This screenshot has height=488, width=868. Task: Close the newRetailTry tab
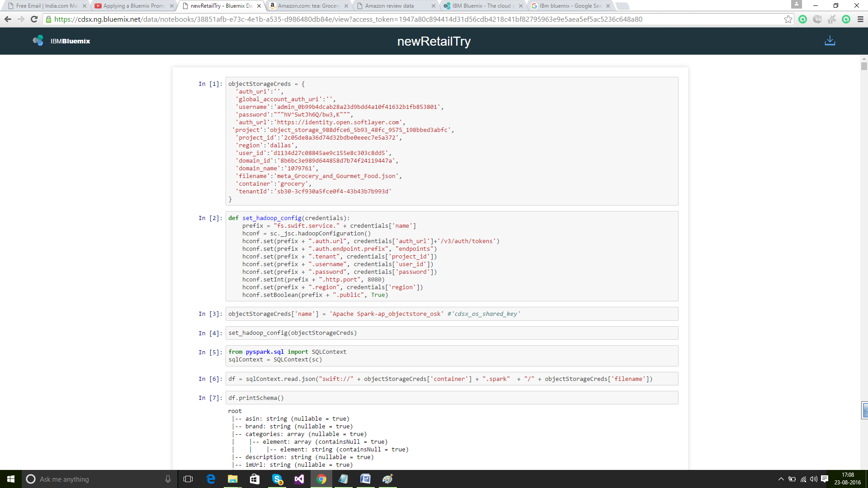point(259,6)
